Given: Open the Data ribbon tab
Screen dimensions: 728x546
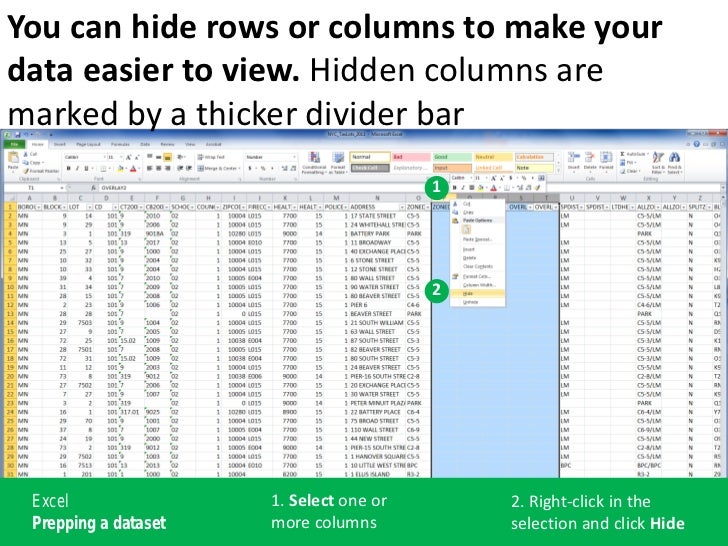Looking at the screenshot, I should [145, 145].
